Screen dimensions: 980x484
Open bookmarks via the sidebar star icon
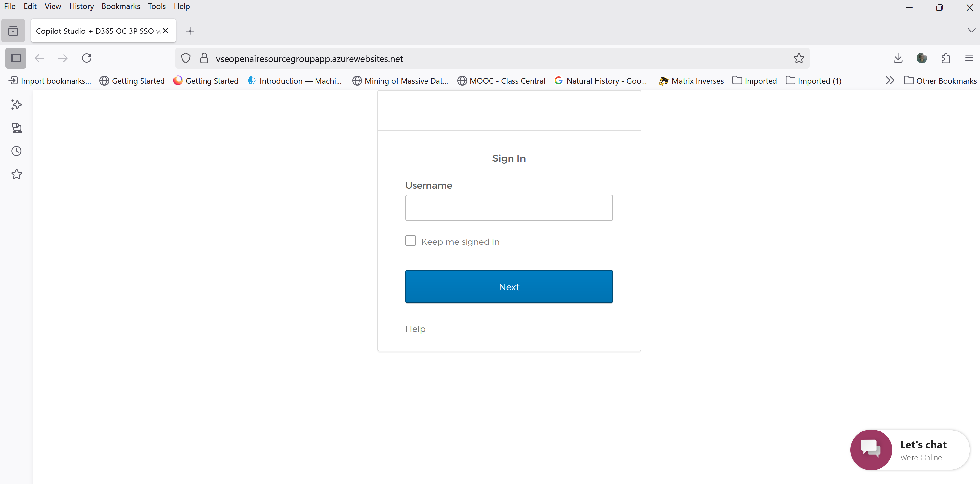(17, 174)
